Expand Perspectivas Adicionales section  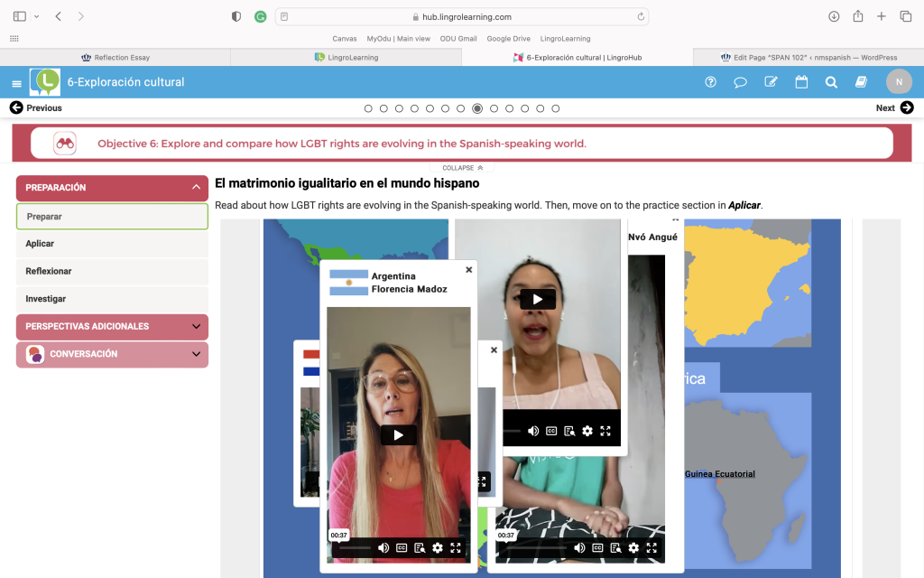(x=112, y=326)
